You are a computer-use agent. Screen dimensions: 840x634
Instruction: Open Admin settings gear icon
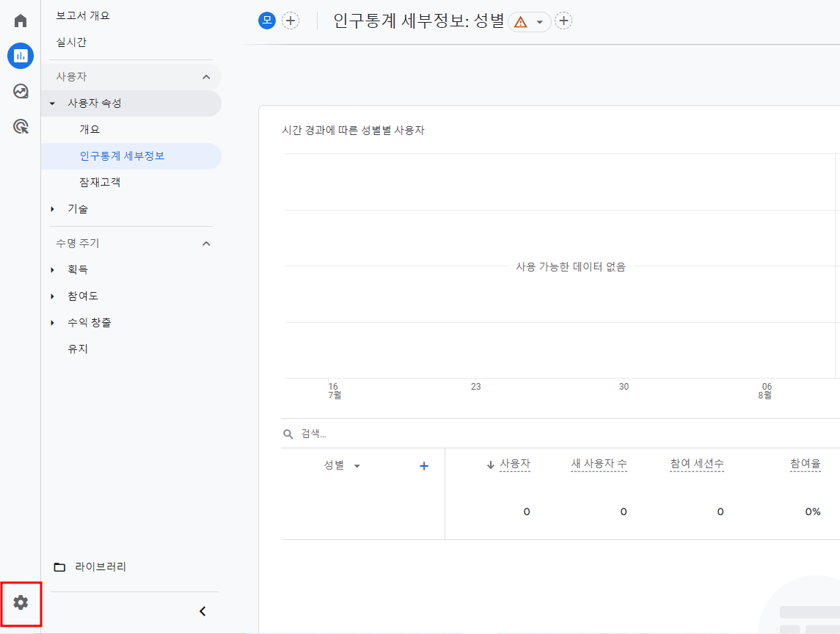21,602
